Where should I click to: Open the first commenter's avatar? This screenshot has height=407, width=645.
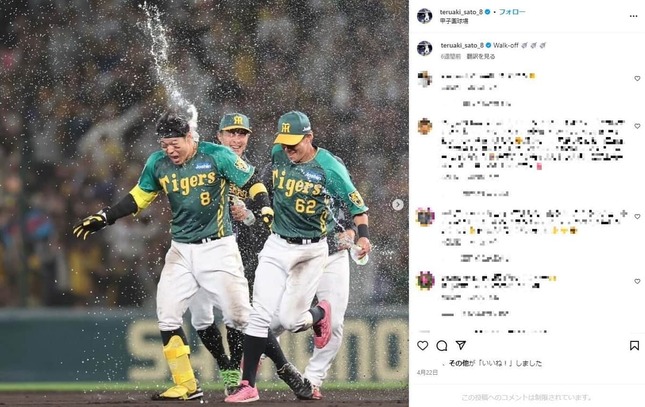[425, 79]
